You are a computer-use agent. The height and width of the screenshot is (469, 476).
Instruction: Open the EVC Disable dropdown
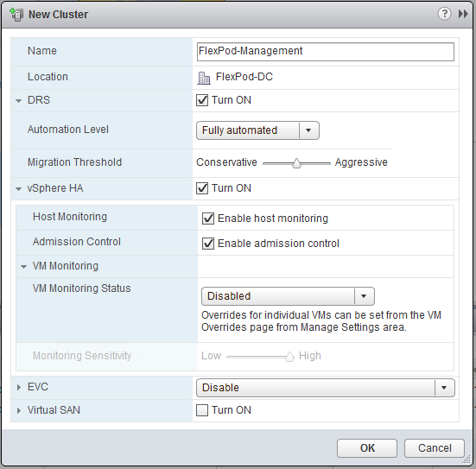coord(326,388)
